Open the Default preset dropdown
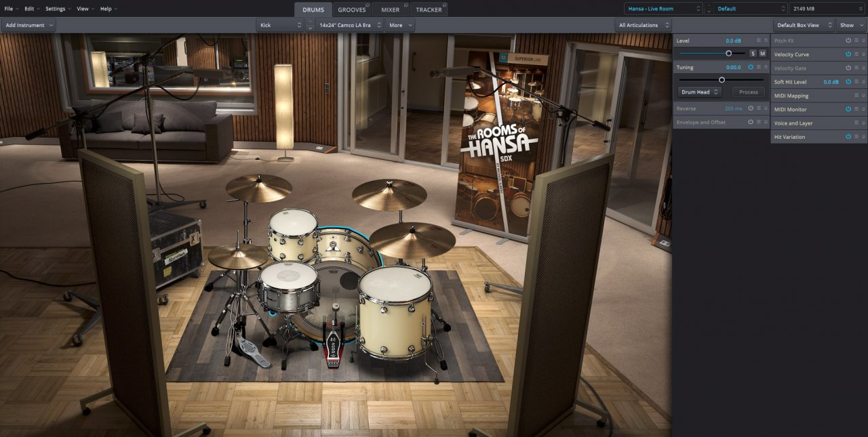 [x=750, y=9]
